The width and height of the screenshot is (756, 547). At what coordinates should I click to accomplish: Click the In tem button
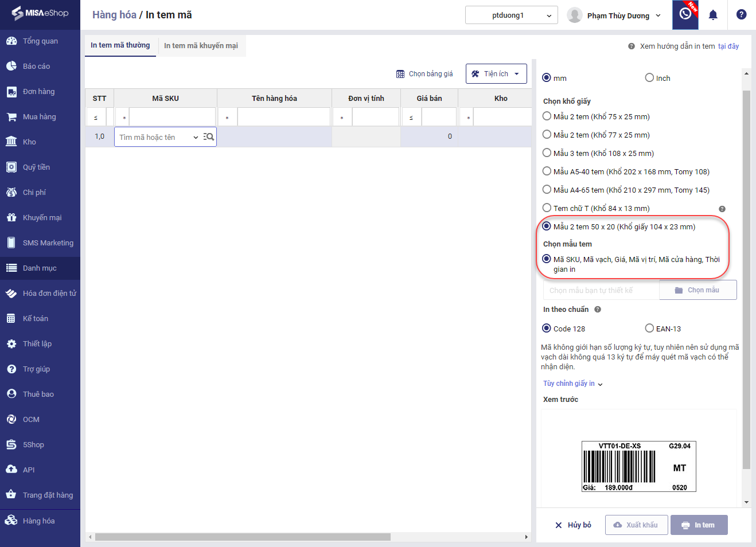699,525
